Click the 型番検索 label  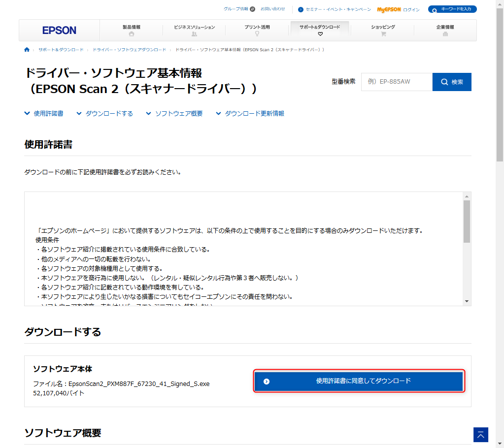[343, 82]
